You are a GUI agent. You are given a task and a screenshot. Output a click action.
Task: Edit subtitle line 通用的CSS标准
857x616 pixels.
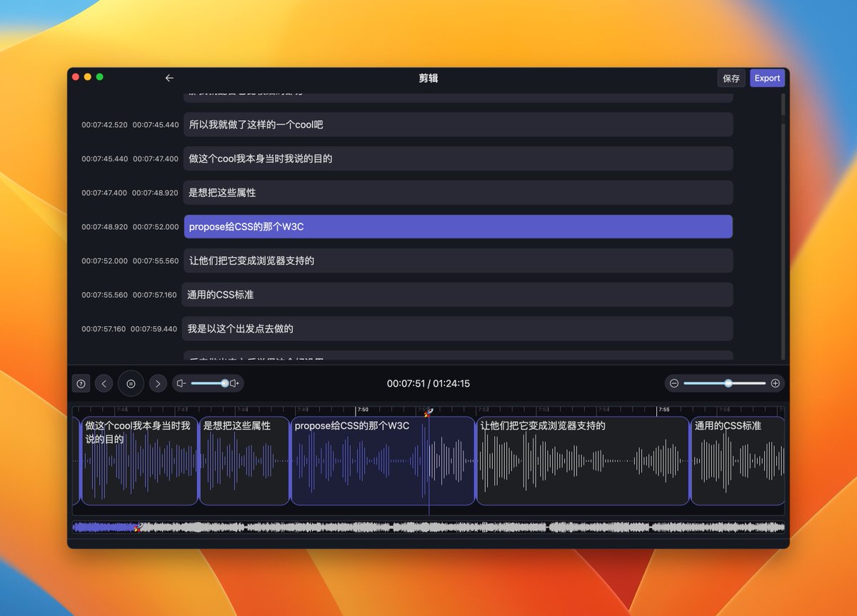tap(457, 295)
